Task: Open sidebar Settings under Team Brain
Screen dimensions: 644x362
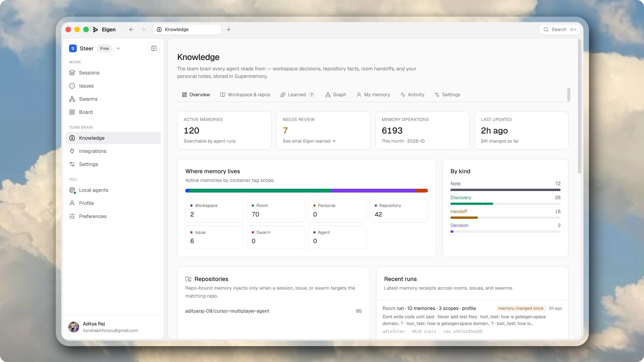Action: [113, 164]
